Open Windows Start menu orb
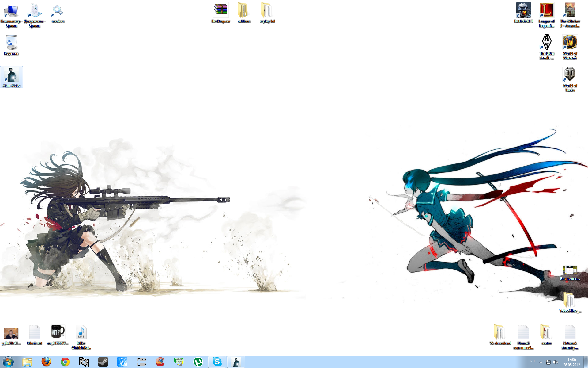This screenshot has height=368, width=588. (x=8, y=362)
